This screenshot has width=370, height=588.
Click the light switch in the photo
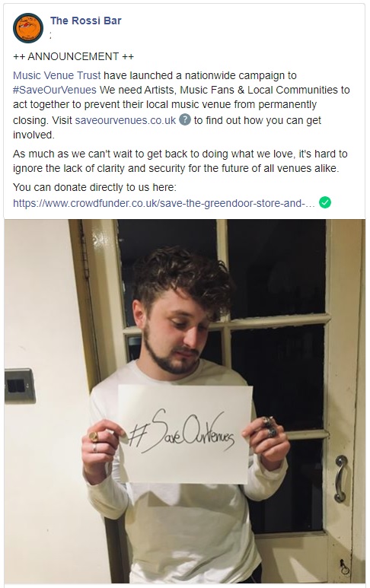click(20, 386)
